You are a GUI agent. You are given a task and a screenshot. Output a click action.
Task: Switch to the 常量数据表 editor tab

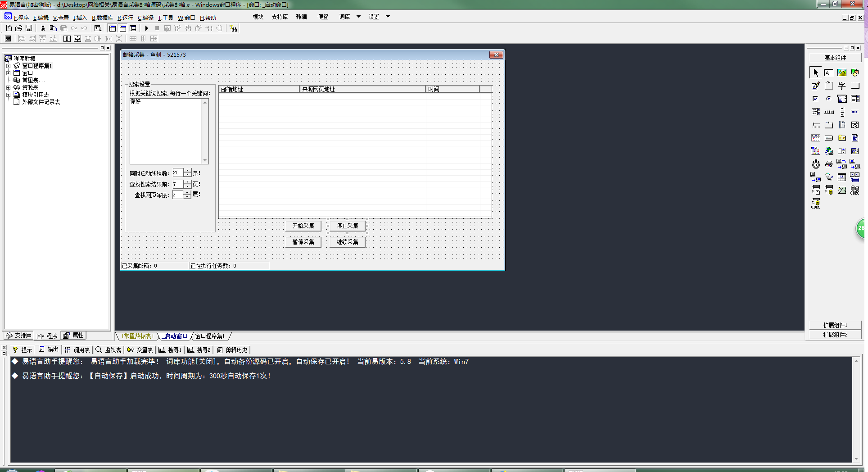(x=138, y=336)
